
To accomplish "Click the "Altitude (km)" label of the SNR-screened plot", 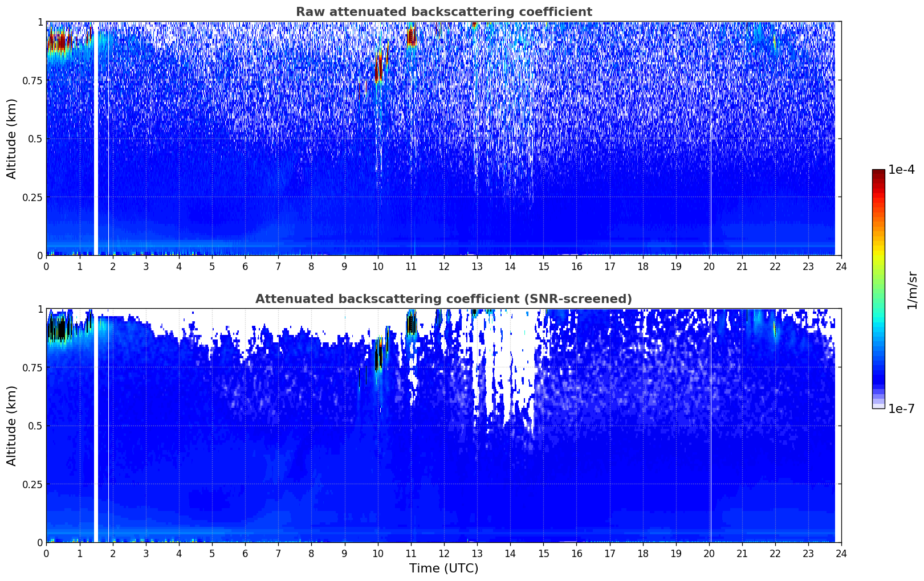I will coord(12,425).
